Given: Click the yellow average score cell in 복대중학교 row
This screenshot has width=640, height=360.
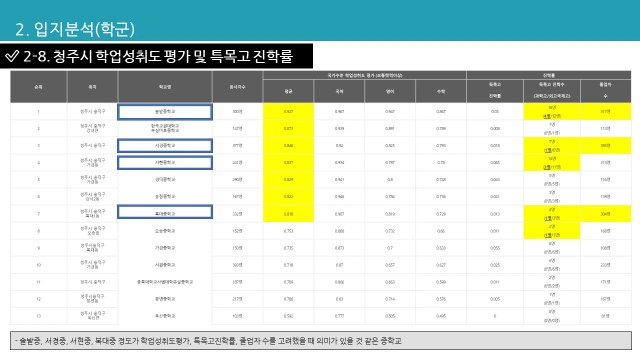Looking at the screenshot, I should [x=289, y=214].
